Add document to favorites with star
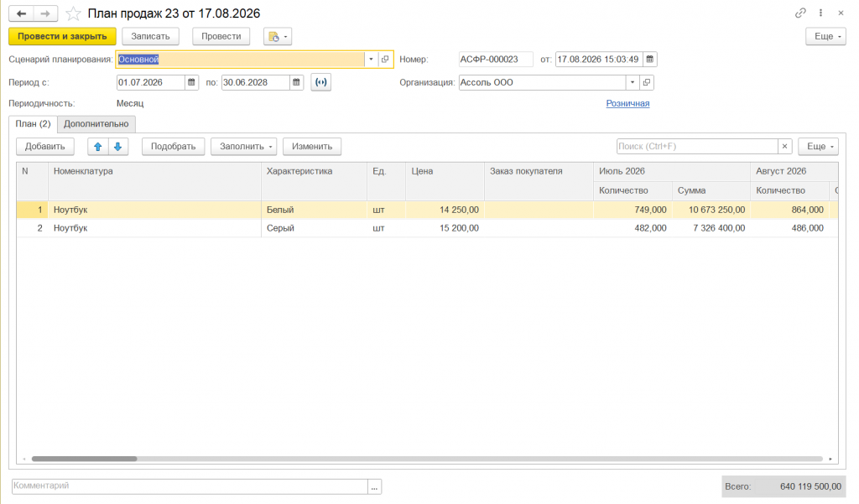The width and height of the screenshot is (859, 504). coord(73,13)
